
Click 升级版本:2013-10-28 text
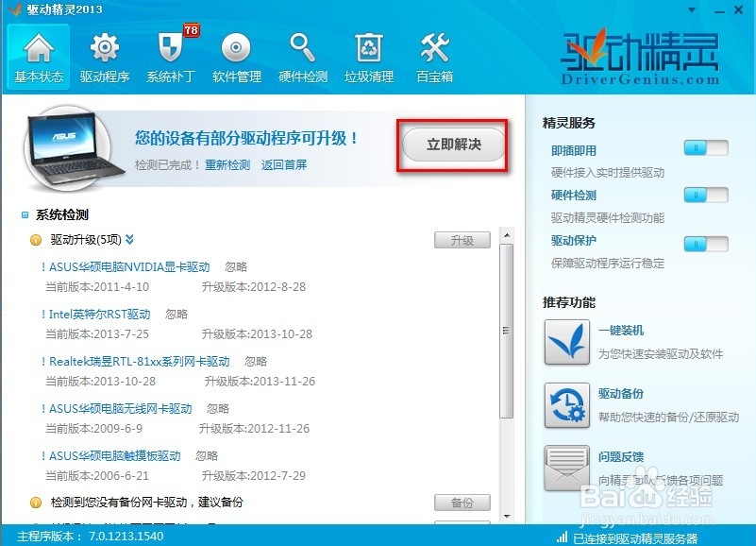coord(257,334)
